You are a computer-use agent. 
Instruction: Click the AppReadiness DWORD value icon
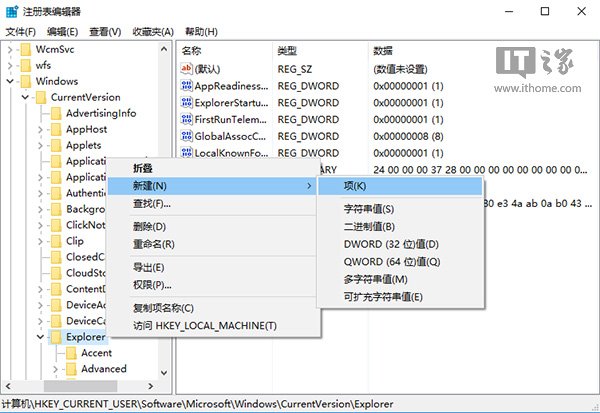[x=186, y=85]
